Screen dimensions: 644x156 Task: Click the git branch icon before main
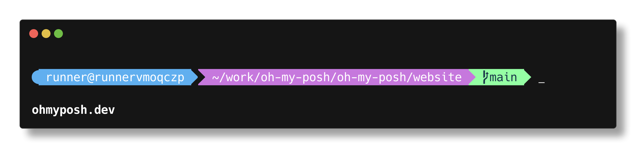485,77
